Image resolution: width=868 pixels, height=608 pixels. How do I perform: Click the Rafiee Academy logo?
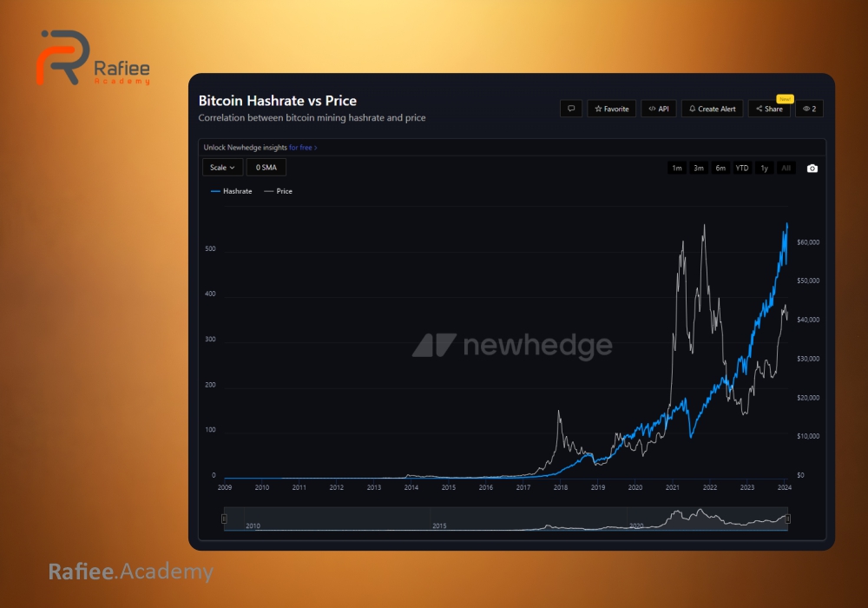coord(93,57)
